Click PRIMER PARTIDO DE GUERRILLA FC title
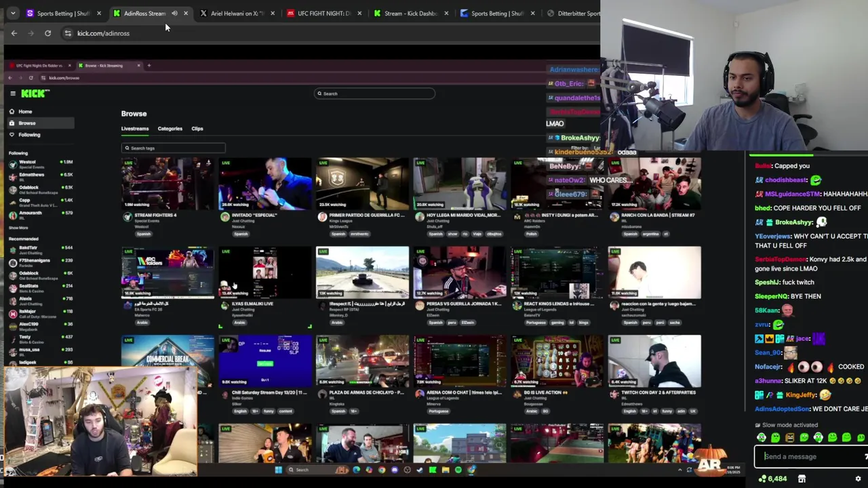Screen dimensions: 868x488 click(367, 215)
